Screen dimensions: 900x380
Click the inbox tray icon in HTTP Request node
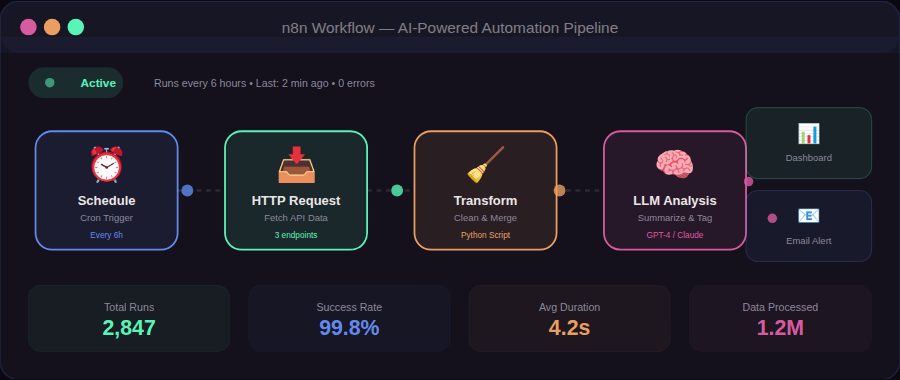296,165
